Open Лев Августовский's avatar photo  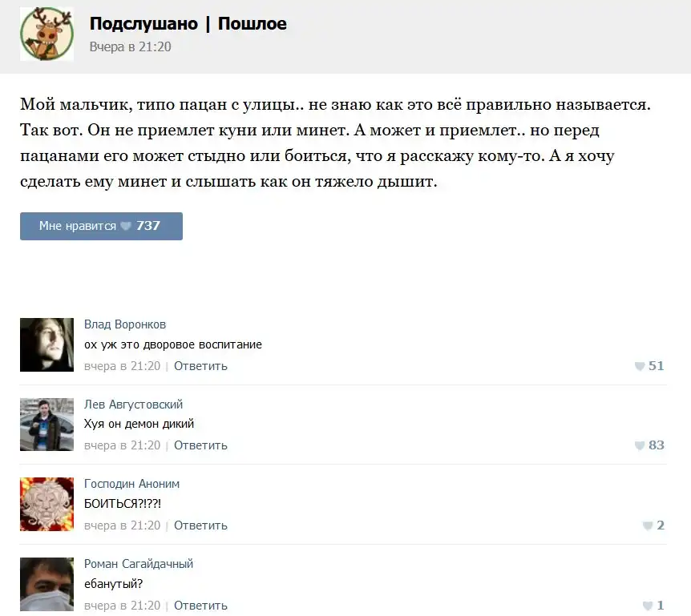(x=46, y=425)
